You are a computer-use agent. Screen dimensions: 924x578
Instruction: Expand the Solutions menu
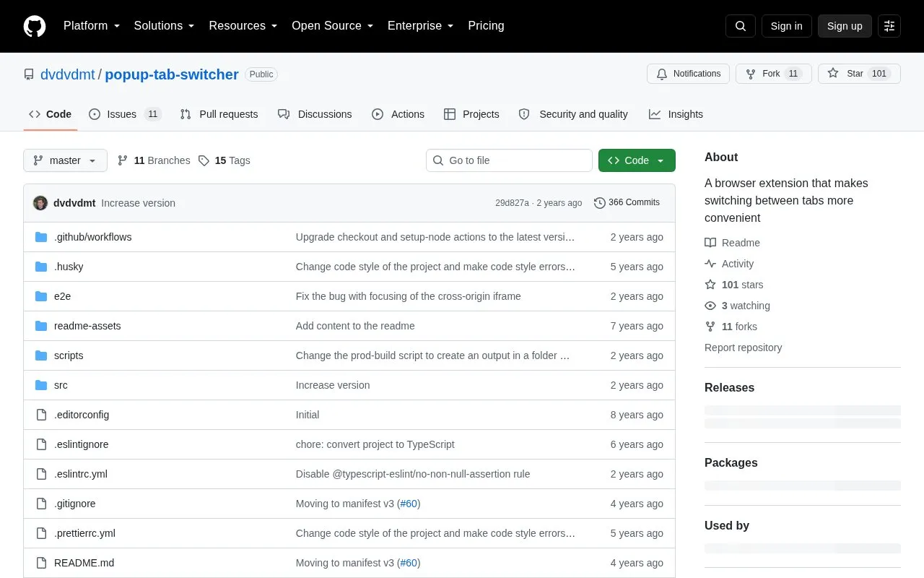165,26
